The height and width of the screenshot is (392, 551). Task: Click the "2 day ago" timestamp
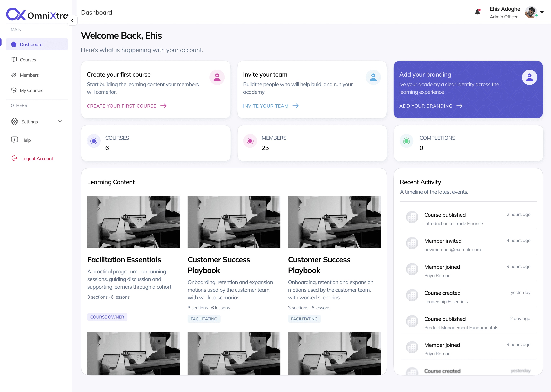520,318
